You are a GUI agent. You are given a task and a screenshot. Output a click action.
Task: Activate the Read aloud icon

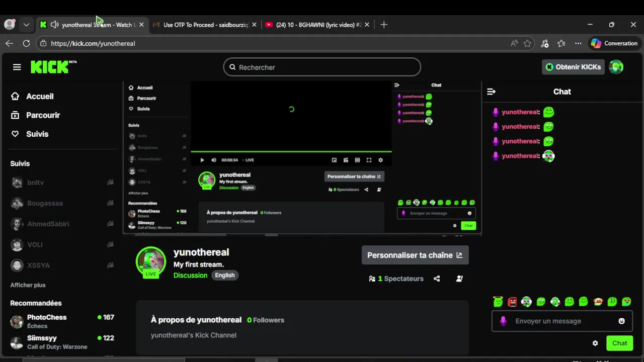click(514, 43)
